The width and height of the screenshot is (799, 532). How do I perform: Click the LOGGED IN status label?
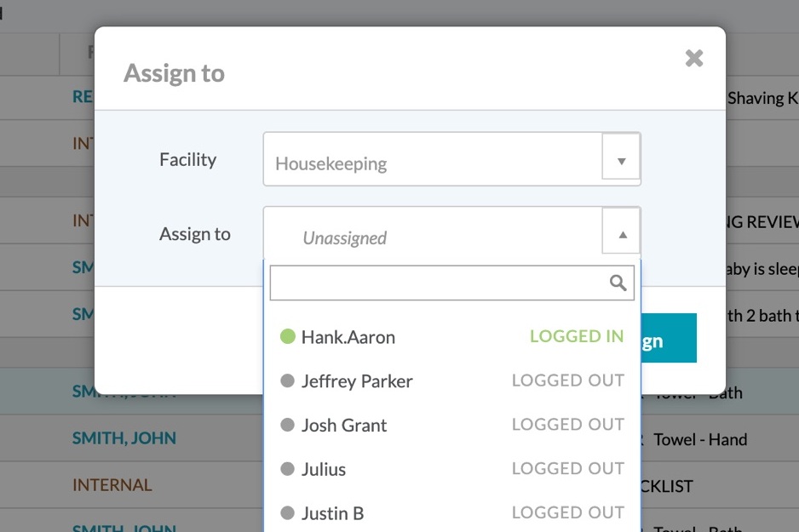577,336
